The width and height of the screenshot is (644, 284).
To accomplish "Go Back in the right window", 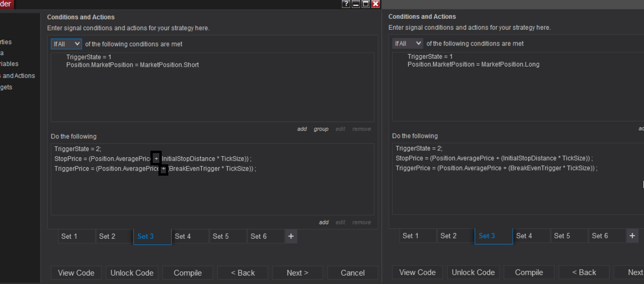I will (x=584, y=272).
